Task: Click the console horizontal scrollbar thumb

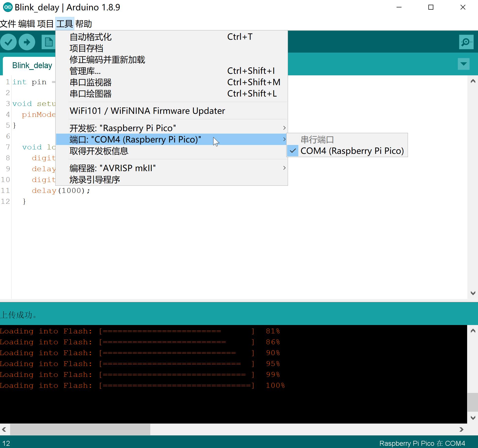Action: point(80,429)
